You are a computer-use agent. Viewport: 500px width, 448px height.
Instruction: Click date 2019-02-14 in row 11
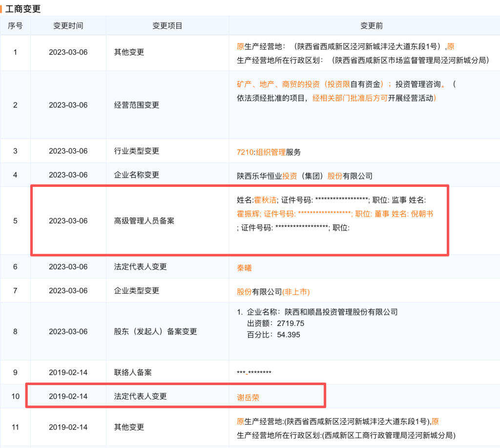[68, 428]
